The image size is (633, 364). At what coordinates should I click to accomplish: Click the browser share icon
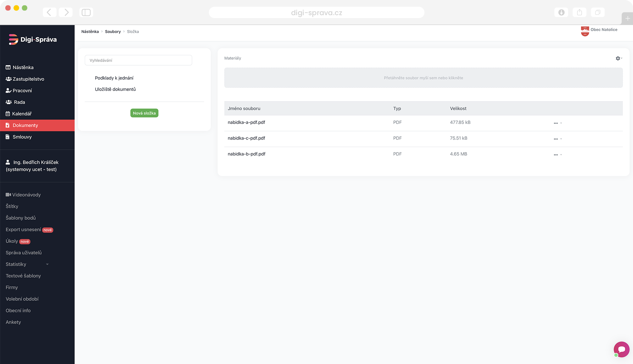580,13
